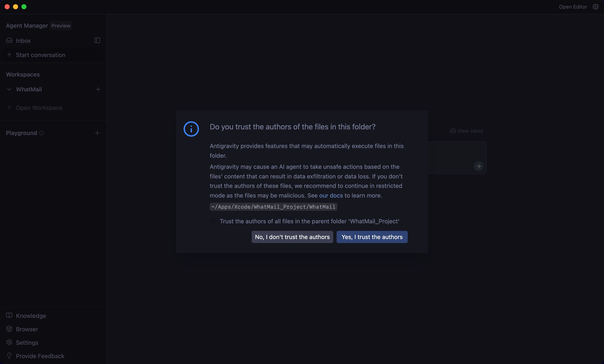Viewport: 604px width, 364px height.
Task: Click the plus icon beside Playground
Action: click(x=97, y=133)
